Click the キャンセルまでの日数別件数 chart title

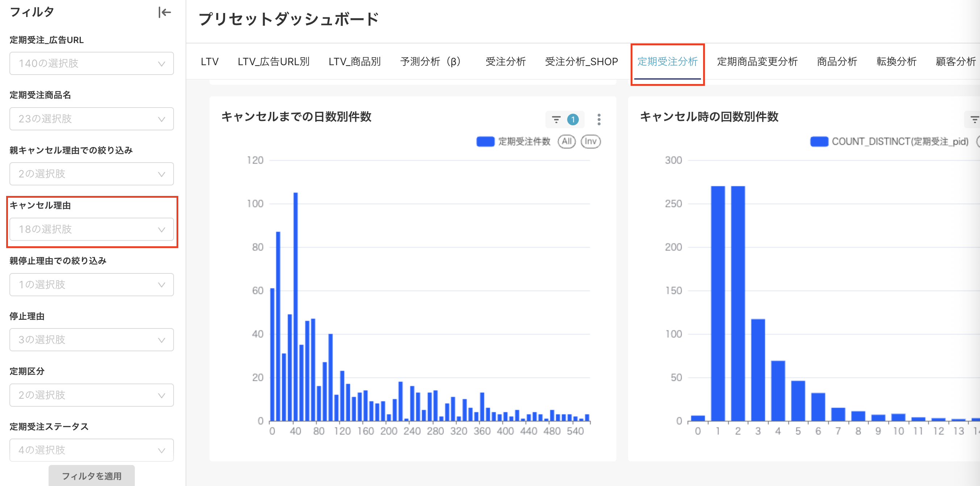(296, 117)
